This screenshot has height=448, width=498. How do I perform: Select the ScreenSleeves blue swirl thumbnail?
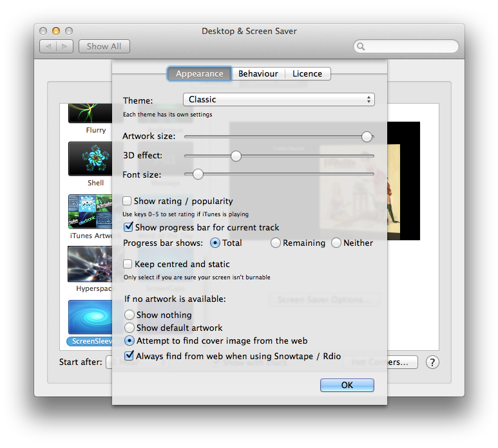pyautogui.click(x=90, y=317)
